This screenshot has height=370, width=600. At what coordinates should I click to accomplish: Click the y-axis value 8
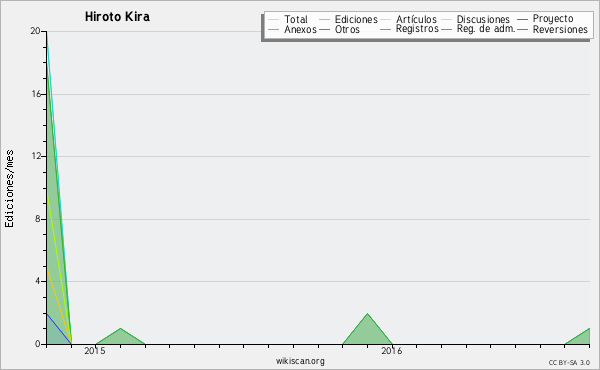tap(38, 219)
